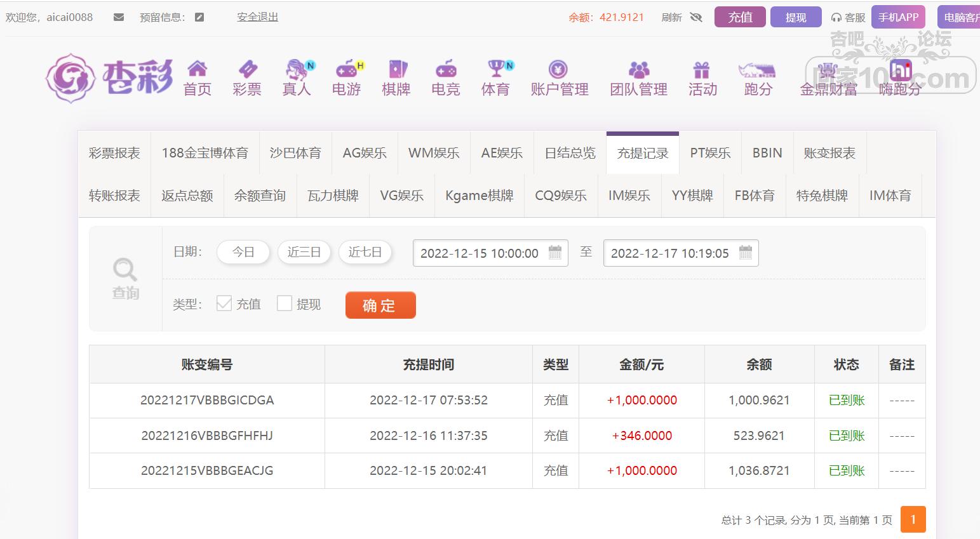
Task: Open the 团队管理 team icon
Action: (x=638, y=69)
